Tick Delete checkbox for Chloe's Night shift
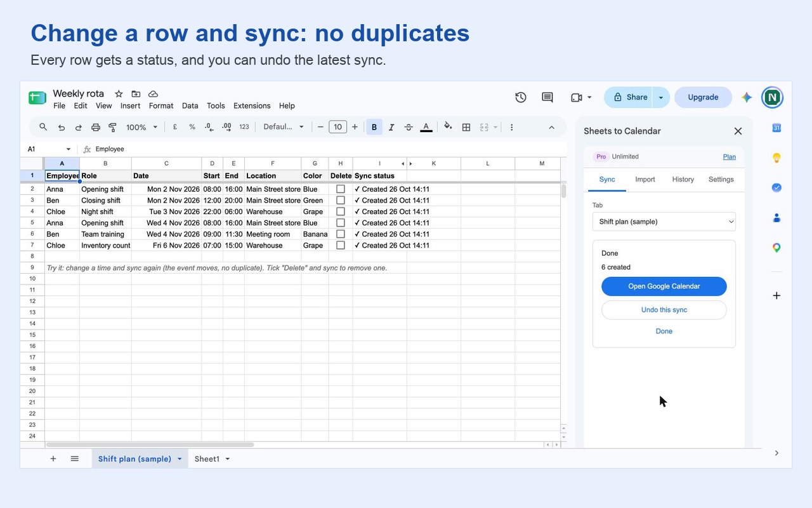 coord(341,211)
